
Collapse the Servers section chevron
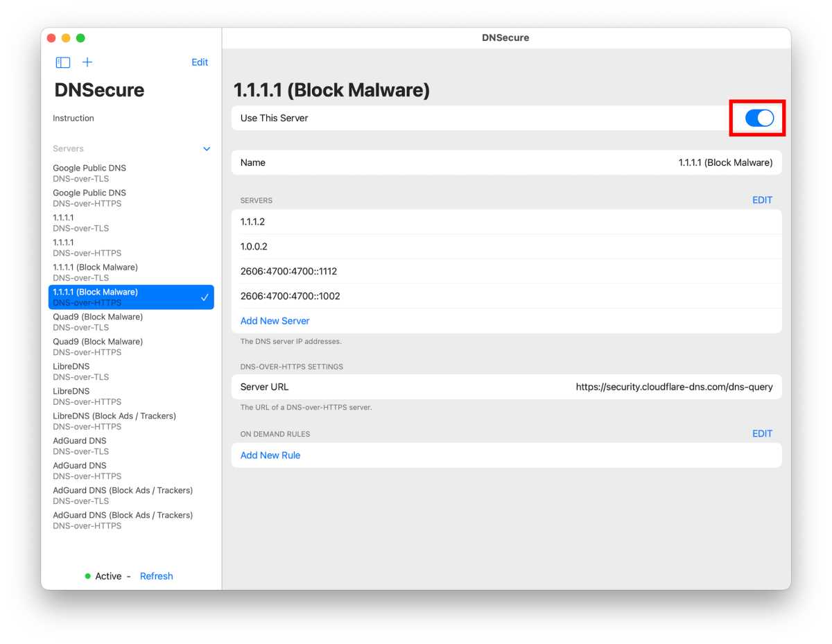pos(207,149)
